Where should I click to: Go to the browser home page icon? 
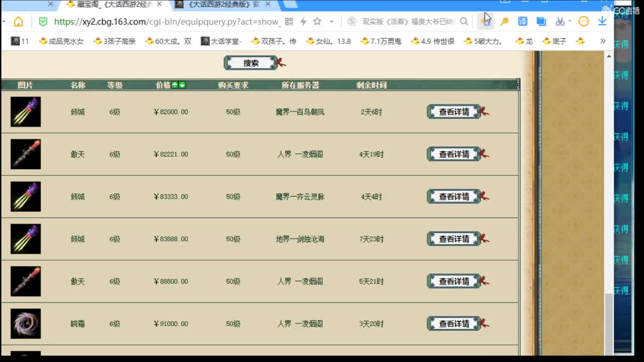19,22
